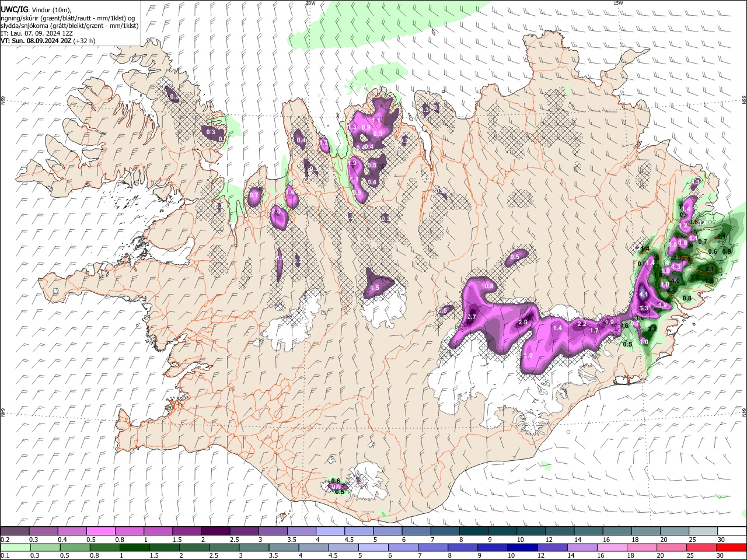This screenshot has width=747, height=560.
Task: Click the 4.1 precipitation peak value
Action: point(643,295)
